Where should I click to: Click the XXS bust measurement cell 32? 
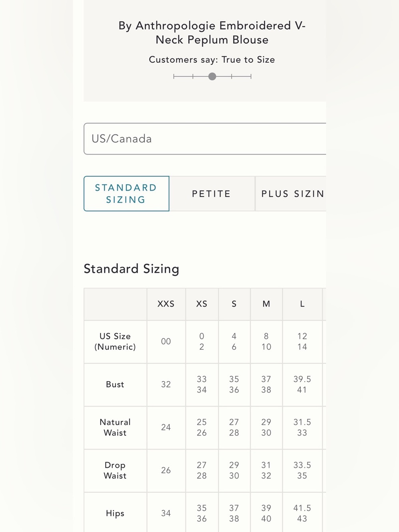tap(166, 385)
